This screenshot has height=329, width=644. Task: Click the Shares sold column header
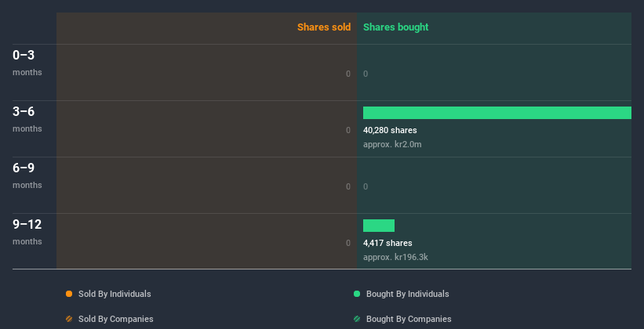[324, 27]
